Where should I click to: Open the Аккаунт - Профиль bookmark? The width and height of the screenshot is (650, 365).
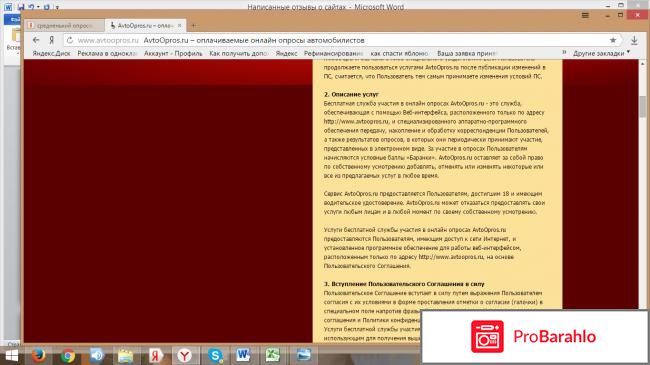tap(173, 54)
